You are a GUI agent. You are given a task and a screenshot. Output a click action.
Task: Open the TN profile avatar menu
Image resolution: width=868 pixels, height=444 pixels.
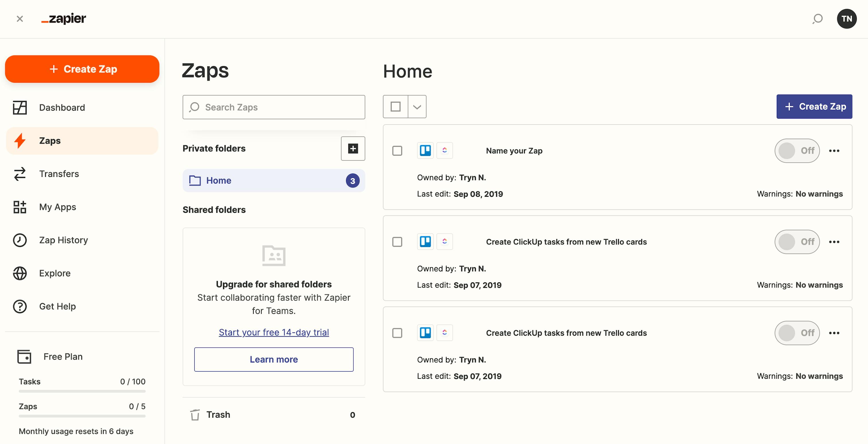coord(846,19)
